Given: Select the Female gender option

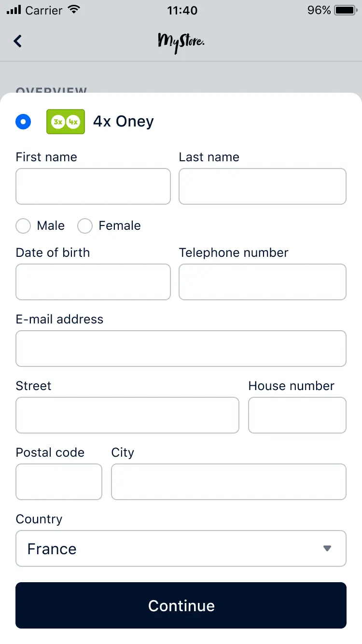Looking at the screenshot, I should [85, 225].
